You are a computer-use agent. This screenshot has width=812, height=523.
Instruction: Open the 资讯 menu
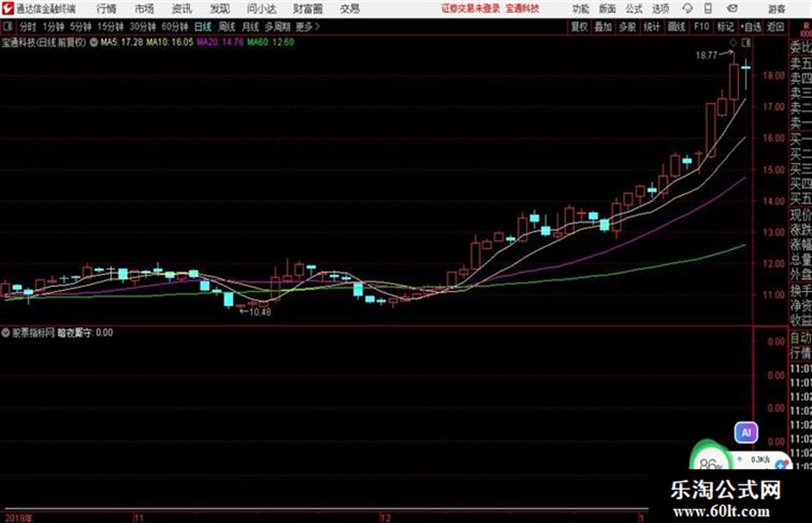point(181,9)
